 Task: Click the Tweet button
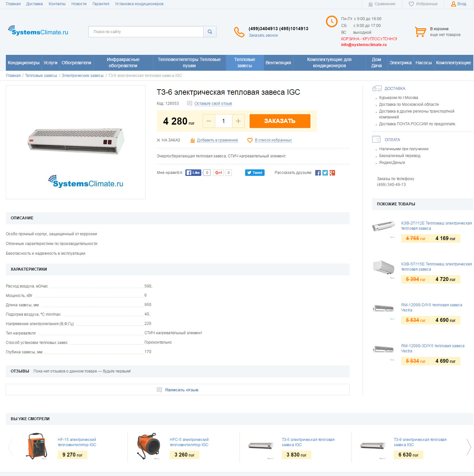point(255,173)
